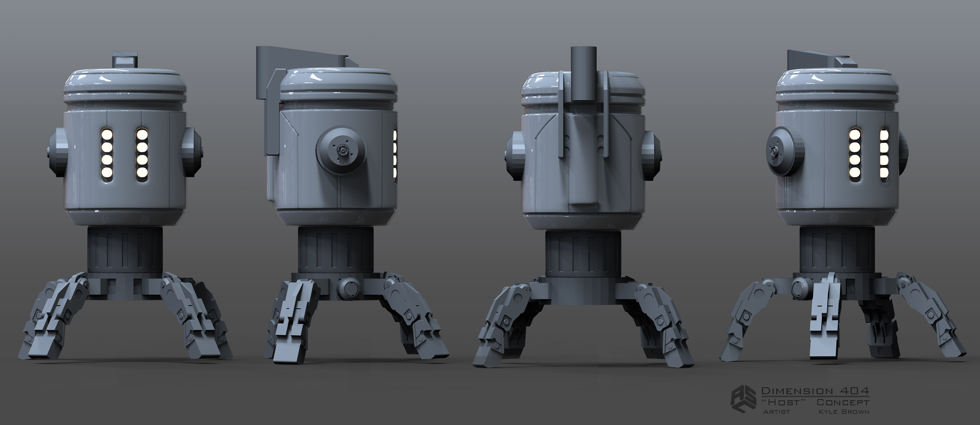Select the front-view robot render
Screen dimensions: 980x425
pos(126,198)
